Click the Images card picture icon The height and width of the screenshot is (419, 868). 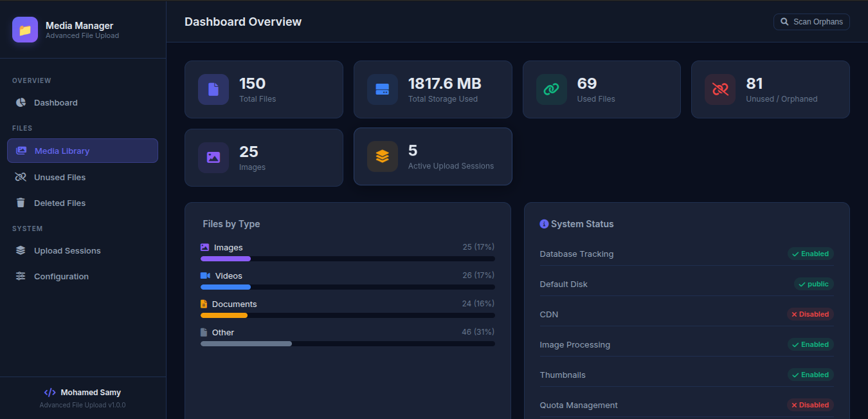point(213,158)
